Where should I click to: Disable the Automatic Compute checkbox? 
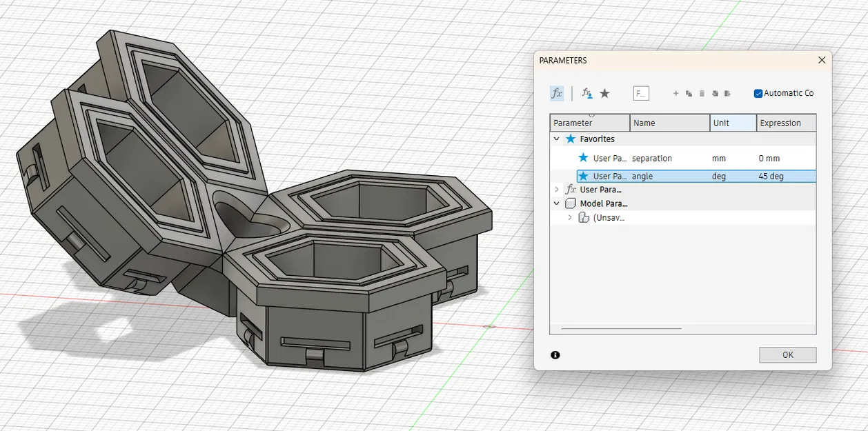coord(758,93)
